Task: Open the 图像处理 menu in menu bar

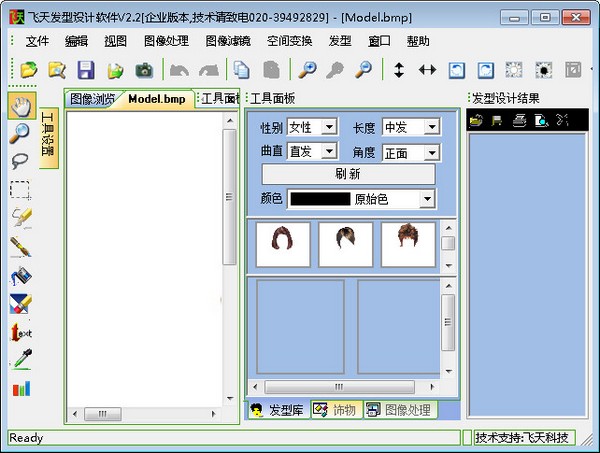Action: click(166, 41)
